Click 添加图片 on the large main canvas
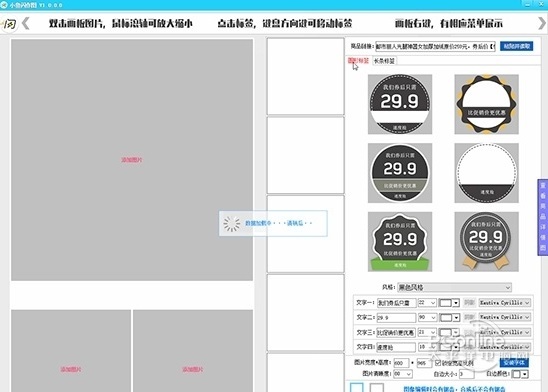The width and height of the screenshot is (548, 392). tap(132, 160)
